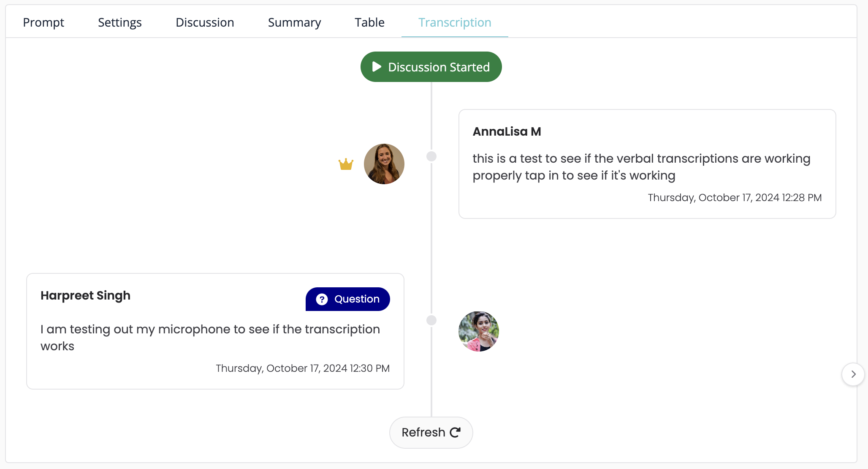Click the Question badge on Harpreet's message
Image resolution: width=868 pixels, height=469 pixels.
348,299
